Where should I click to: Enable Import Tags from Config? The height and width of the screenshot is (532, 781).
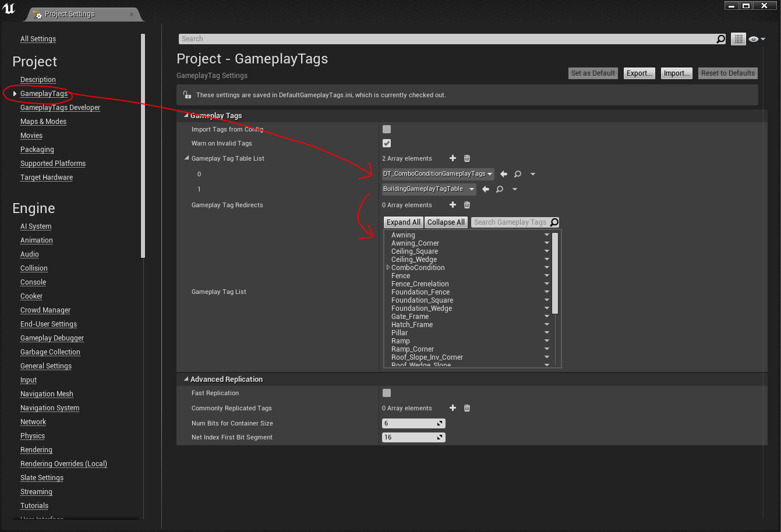(x=387, y=129)
